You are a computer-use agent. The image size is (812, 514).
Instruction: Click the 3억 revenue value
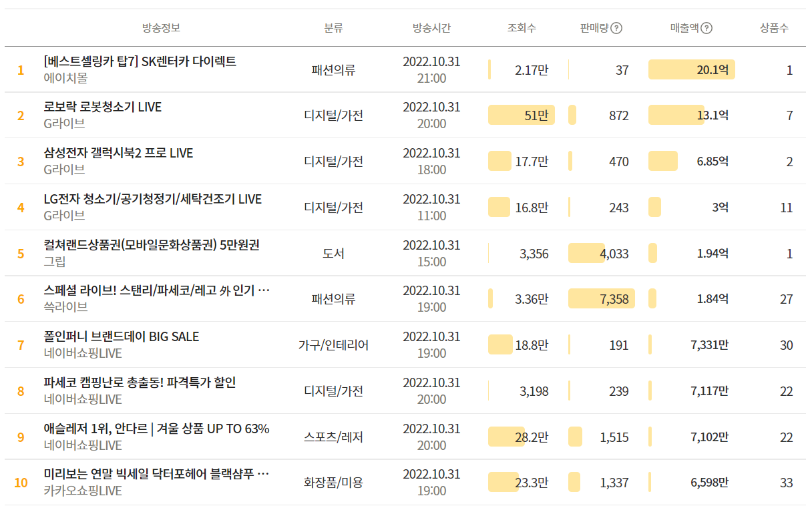(x=720, y=207)
